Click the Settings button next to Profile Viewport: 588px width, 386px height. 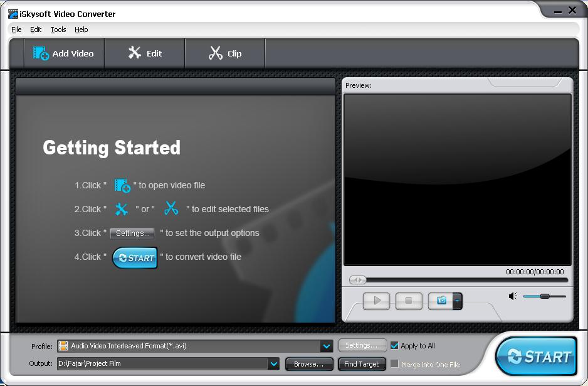[362, 345]
